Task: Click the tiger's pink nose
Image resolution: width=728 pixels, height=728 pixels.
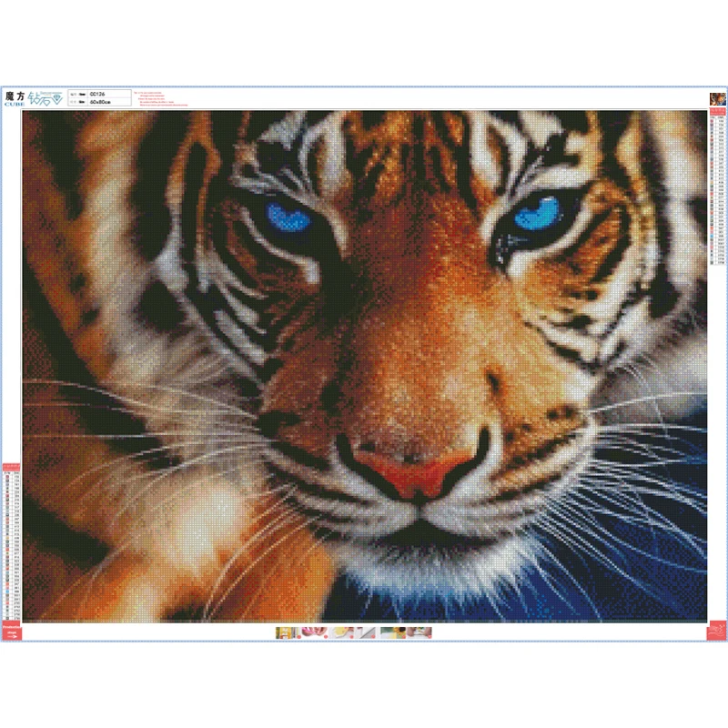Action: tap(413, 473)
